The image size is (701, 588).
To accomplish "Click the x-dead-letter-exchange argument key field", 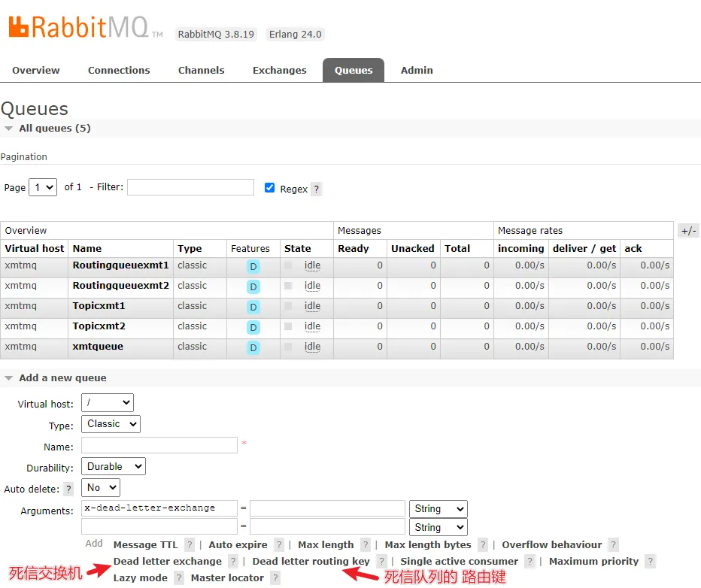I will (x=159, y=508).
